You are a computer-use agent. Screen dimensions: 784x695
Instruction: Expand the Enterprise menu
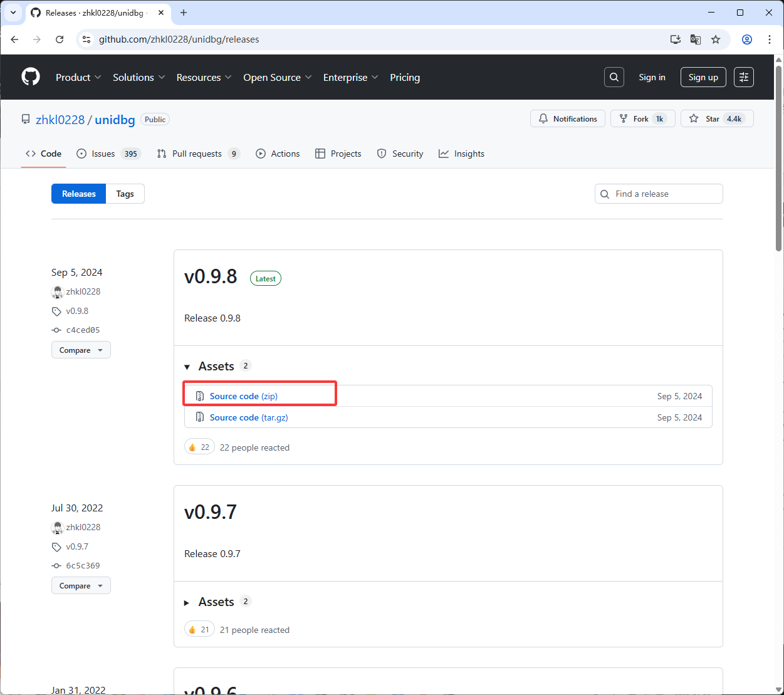[351, 77]
